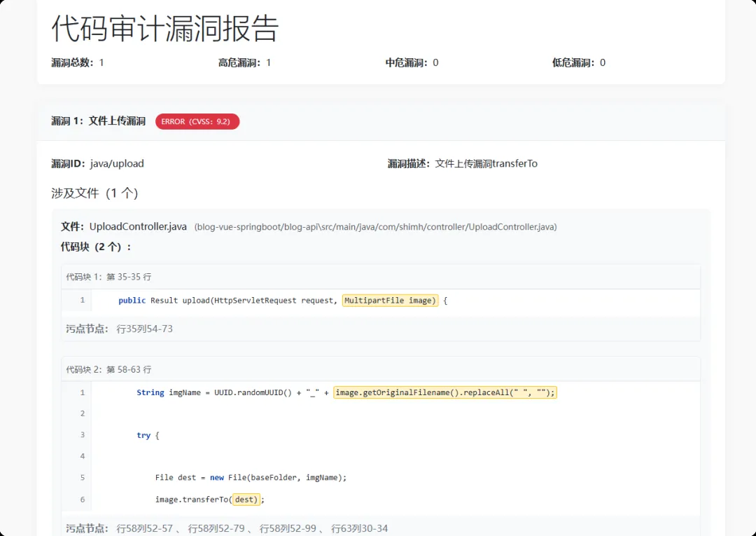The width and height of the screenshot is (756, 536).
Task: Click taint node 行58列52-57
Action: click(x=144, y=529)
